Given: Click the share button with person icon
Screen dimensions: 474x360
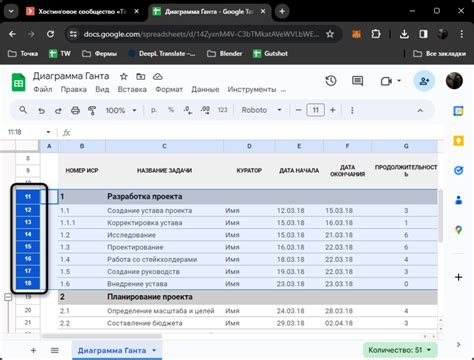Looking at the screenshot, I should [x=424, y=81].
